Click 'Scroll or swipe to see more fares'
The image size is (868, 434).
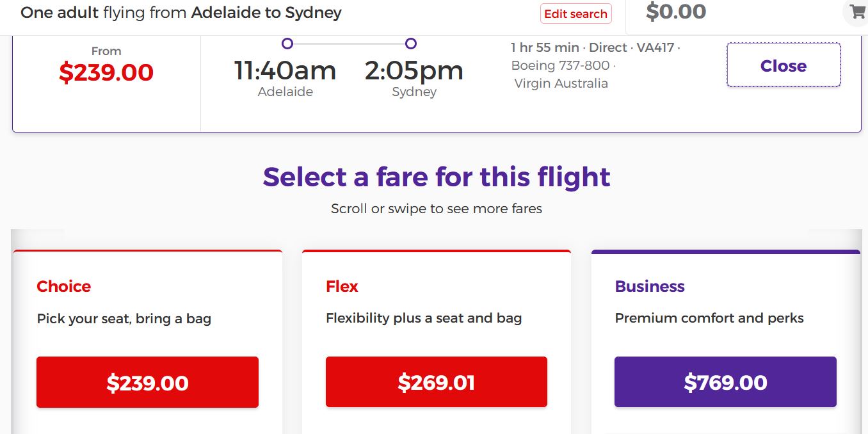[x=437, y=209]
